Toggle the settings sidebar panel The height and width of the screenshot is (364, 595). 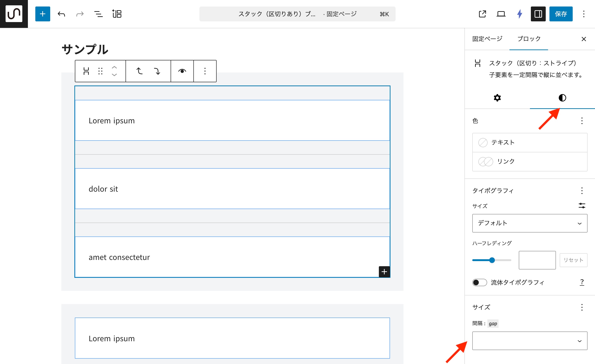(538, 14)
